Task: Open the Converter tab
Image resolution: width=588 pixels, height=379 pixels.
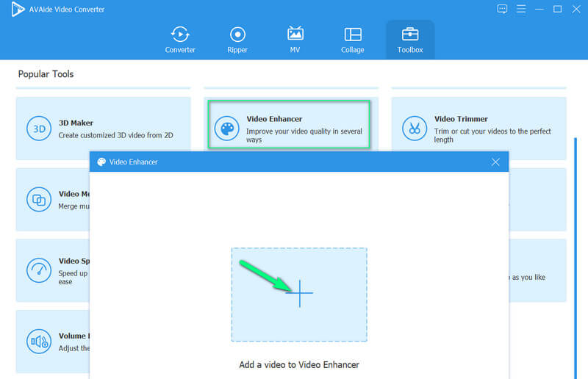Action: coord(180,40)
